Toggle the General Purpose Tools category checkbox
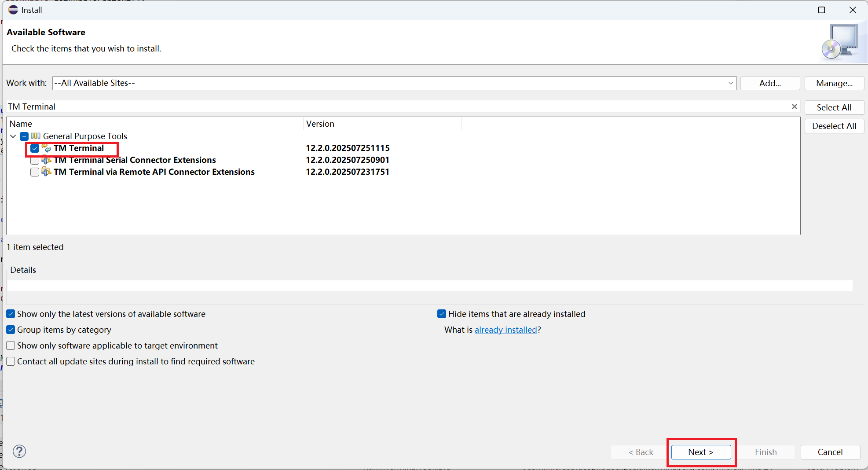This screenshot has width=868, height=470. tap(24, 136)
